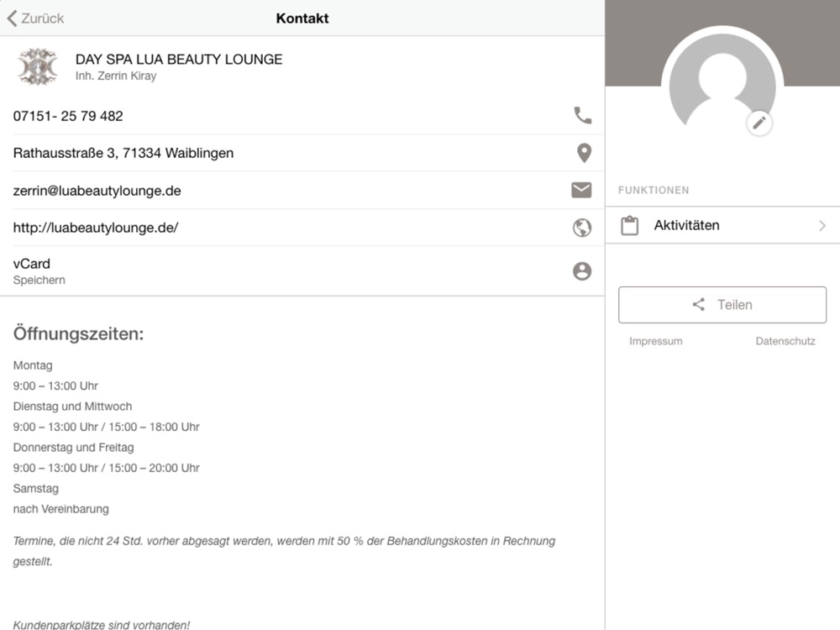Tap the Aktivitäten clipboard icon
Screen dimensions: 840x630
click(629, 225)
